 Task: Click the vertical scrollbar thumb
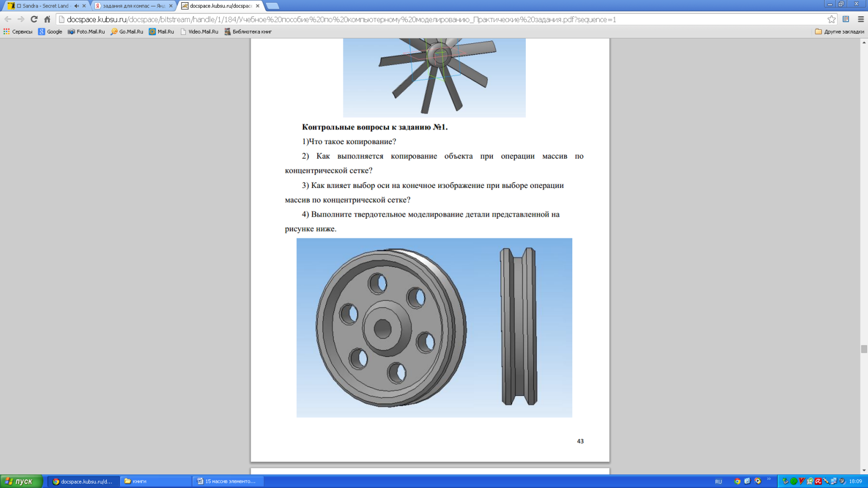[864, 349]
